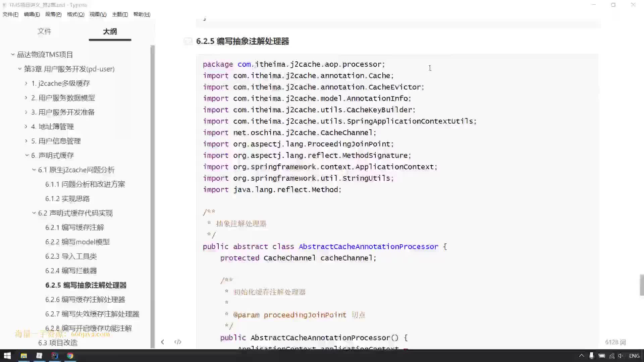
Task: Expand the 1. j2cache多级缓存 section
Action: tap(26, 83)
